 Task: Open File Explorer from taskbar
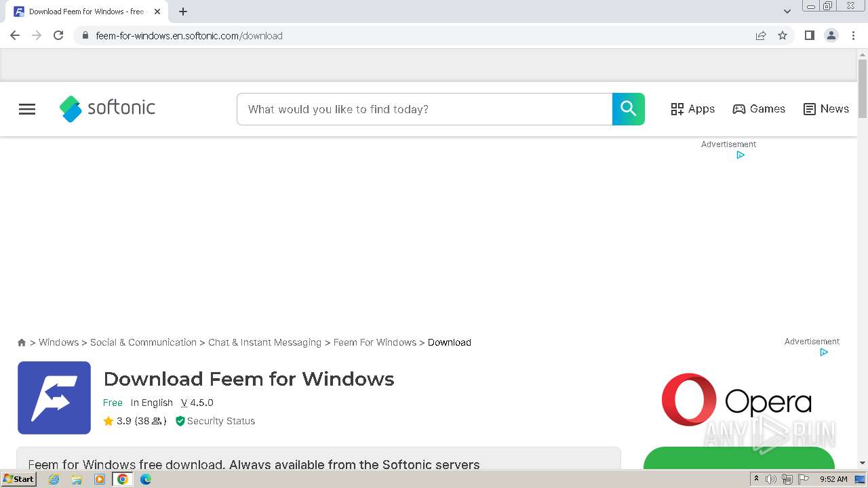(77, 479)
